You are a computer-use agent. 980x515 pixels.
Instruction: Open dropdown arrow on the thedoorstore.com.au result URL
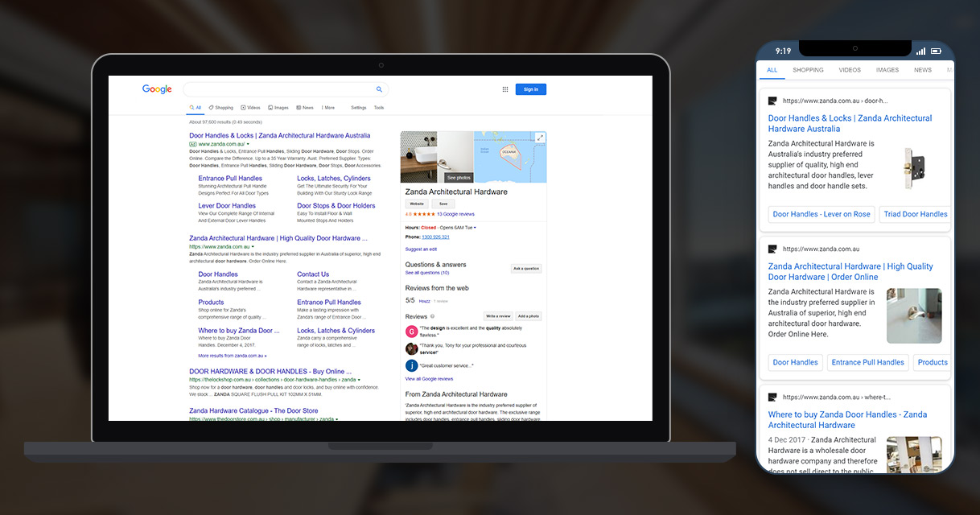(336, 419)
